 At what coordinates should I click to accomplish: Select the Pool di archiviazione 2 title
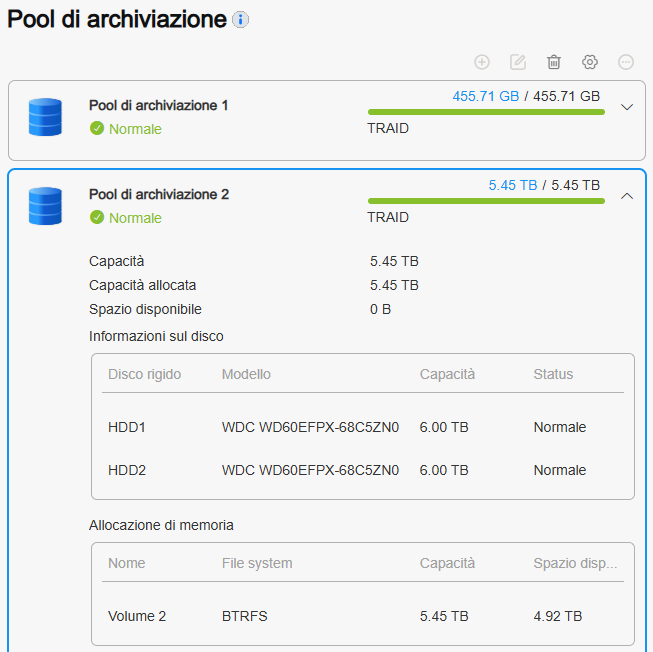click(x=159, y=194)
